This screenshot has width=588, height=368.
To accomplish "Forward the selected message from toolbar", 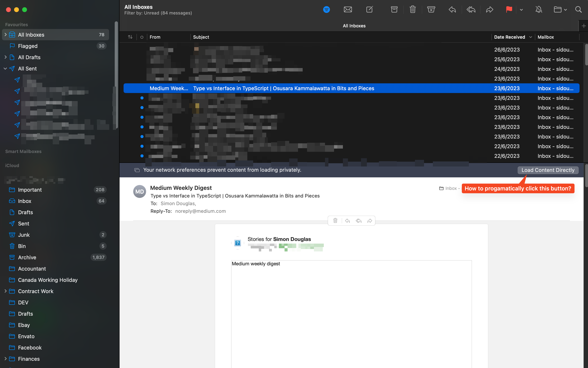I will [x=489, y=10].
